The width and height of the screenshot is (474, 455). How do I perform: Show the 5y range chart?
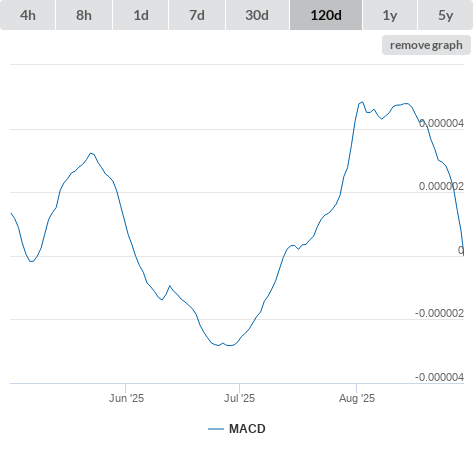pyautogui.click(x=445, y=15)
